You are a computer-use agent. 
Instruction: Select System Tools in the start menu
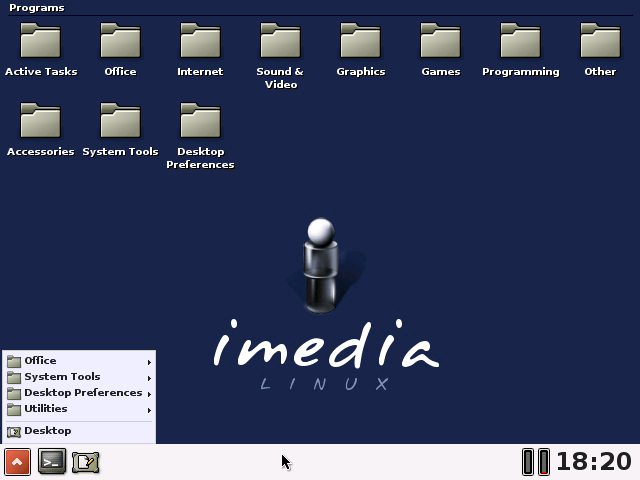[62, 377]
